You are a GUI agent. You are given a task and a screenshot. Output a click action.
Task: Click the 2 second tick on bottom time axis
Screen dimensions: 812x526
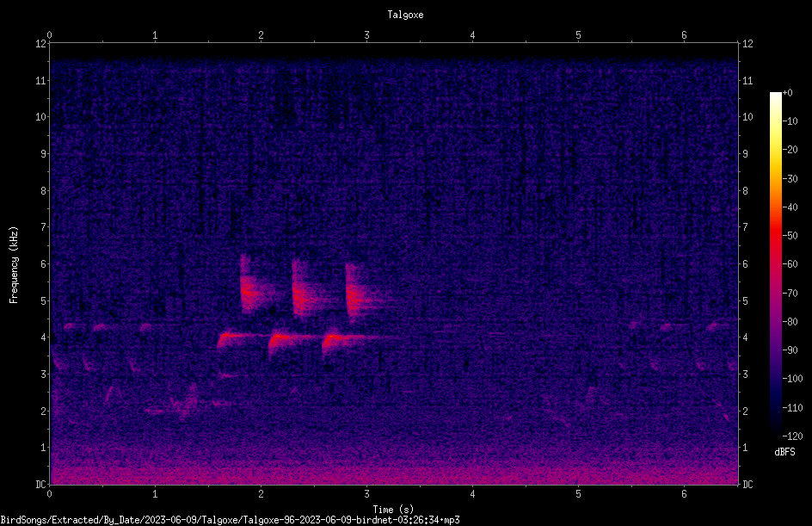click(261, 494)
